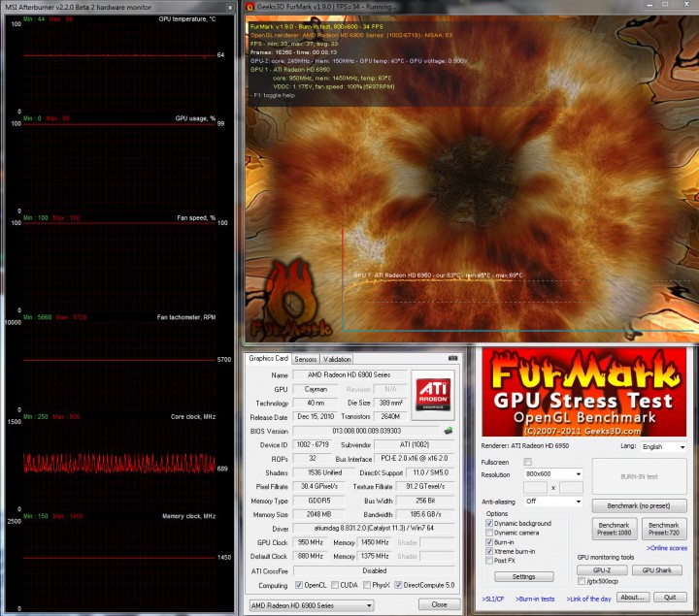
Task: Switch to the Sensors tab
Action: pos(306,359)
